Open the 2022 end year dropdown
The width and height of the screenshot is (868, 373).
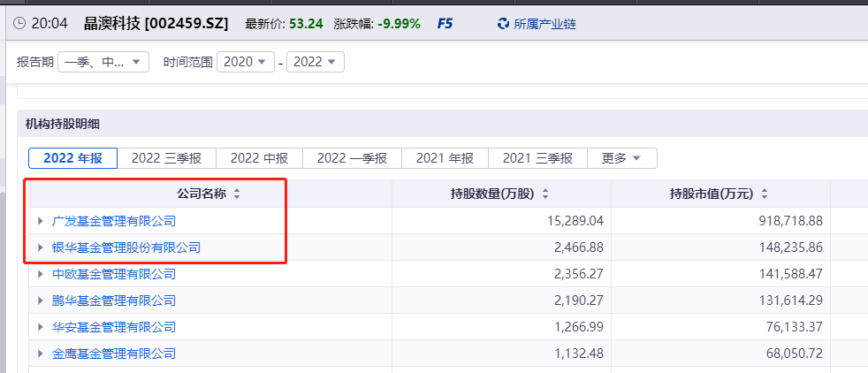316,62
